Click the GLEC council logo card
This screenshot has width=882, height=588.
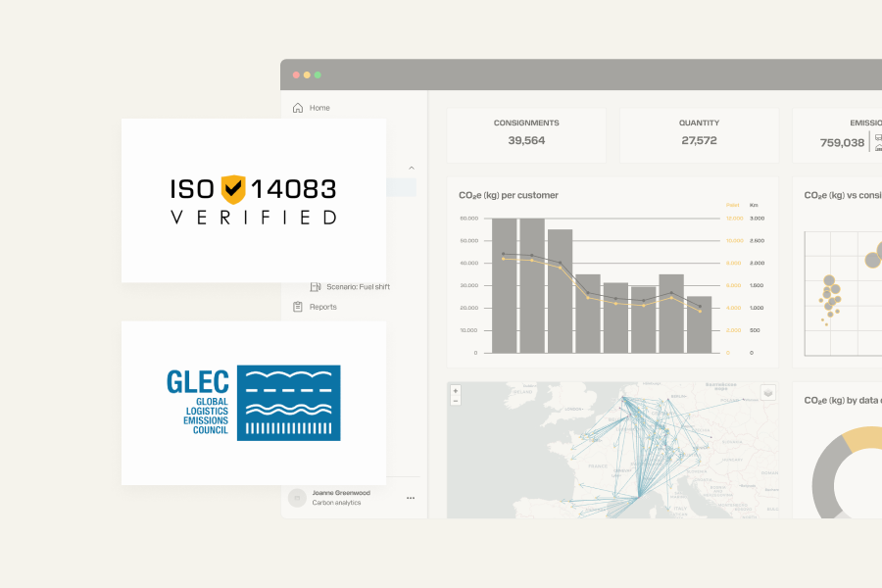pos(254,403)
